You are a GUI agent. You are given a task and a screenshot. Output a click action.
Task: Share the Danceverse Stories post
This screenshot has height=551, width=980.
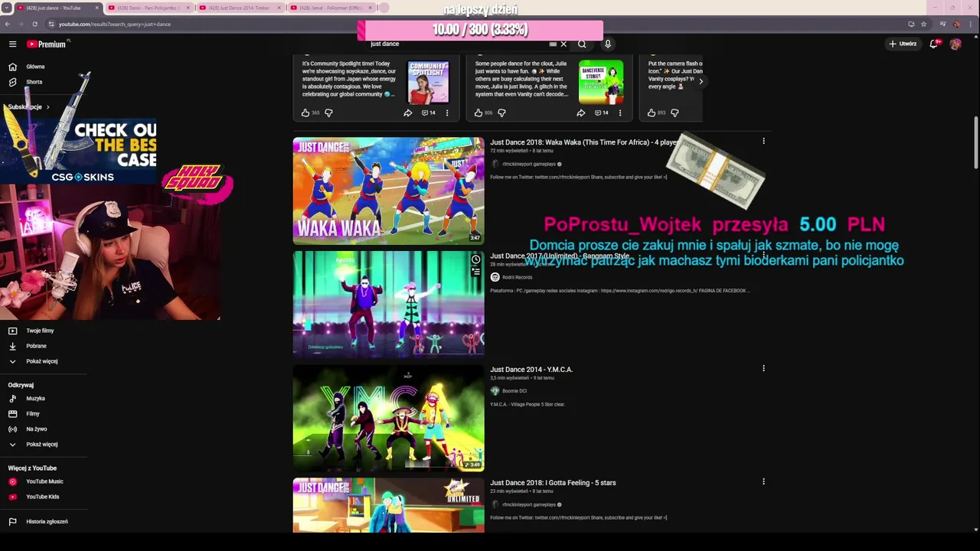click(x=581, y=113)
